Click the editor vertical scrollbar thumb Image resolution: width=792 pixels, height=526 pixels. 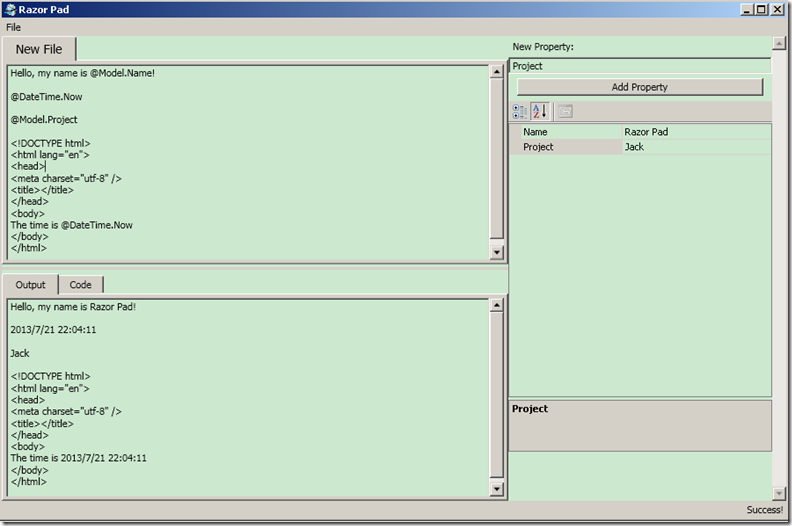(497, 158)
